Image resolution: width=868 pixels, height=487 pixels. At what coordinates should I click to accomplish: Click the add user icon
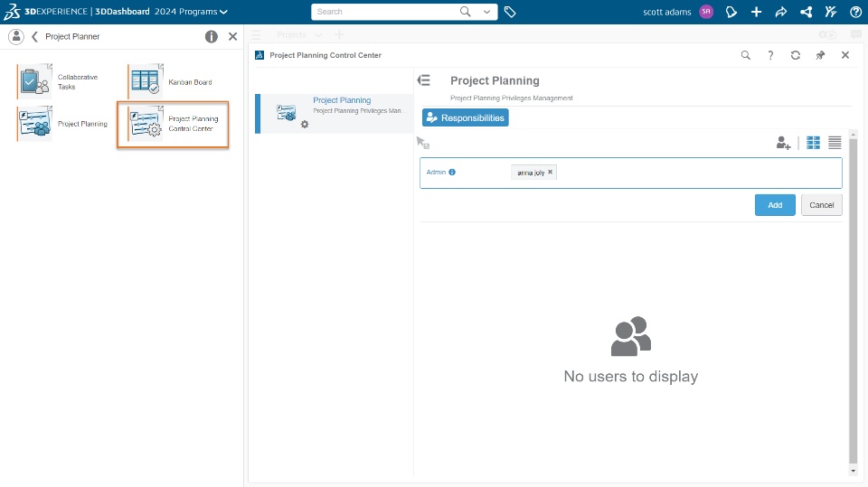783,143
